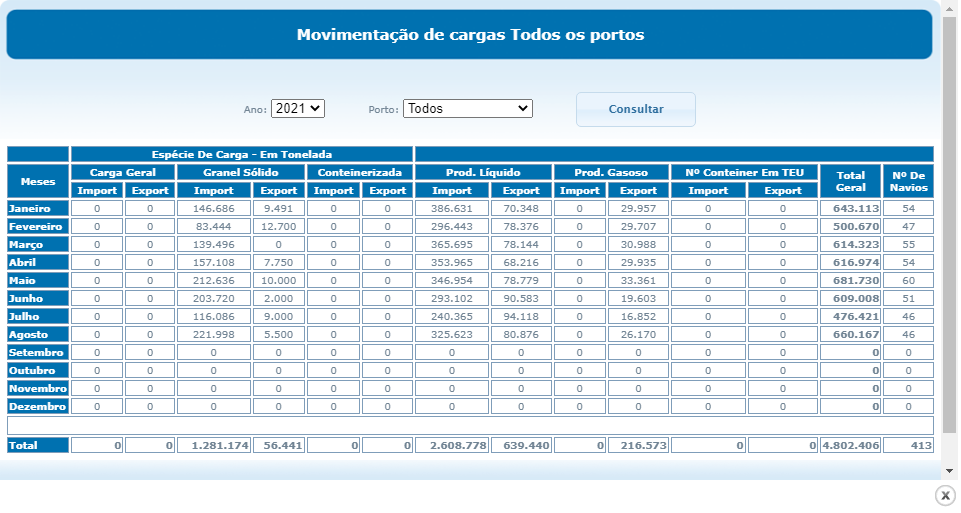Click total Granel Sólido import 1.281.174
Image resolution: width=961 pixels, height=513 pixels.
(214, 446)
